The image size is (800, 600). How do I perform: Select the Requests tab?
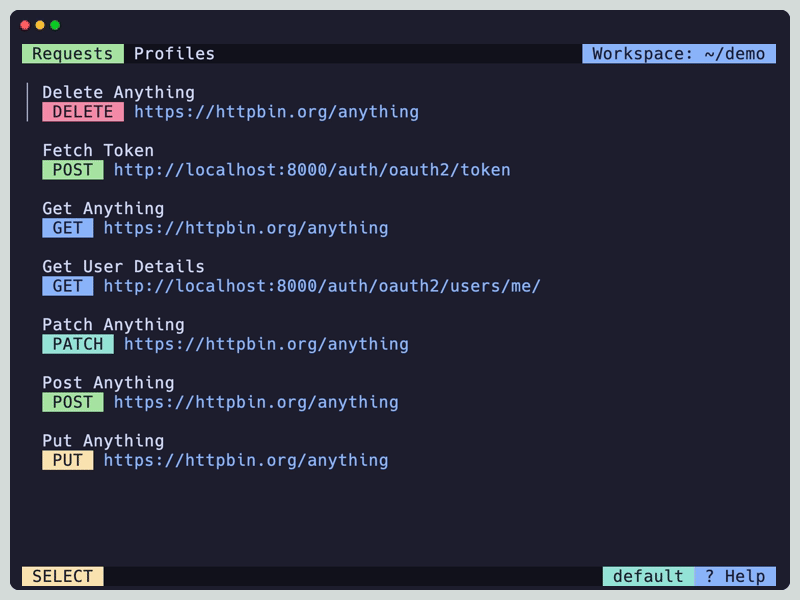pos(73,54)
